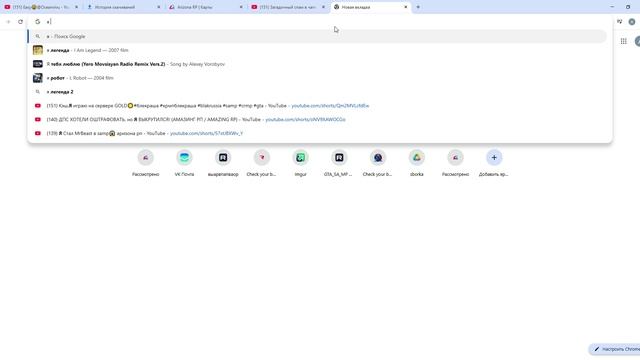The width and height of the screenshot is (640, 360).
Task: Open the Google apps grid
Action: [623, 41]
